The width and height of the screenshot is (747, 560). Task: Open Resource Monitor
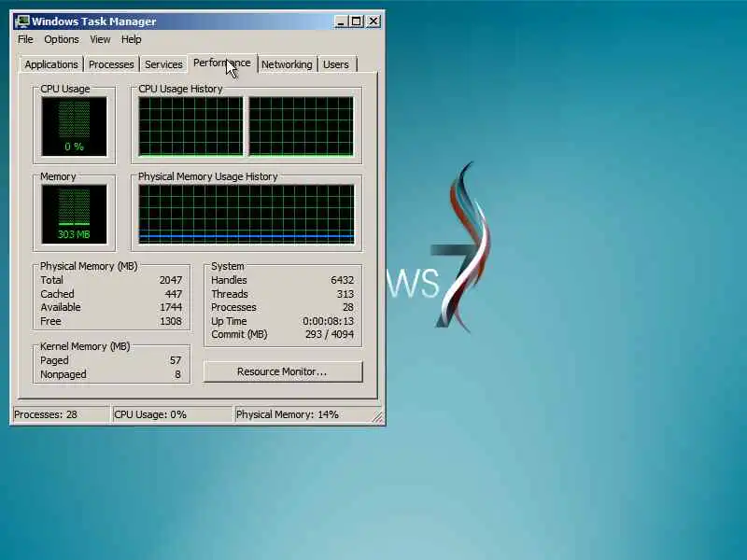tap(283, 371)
